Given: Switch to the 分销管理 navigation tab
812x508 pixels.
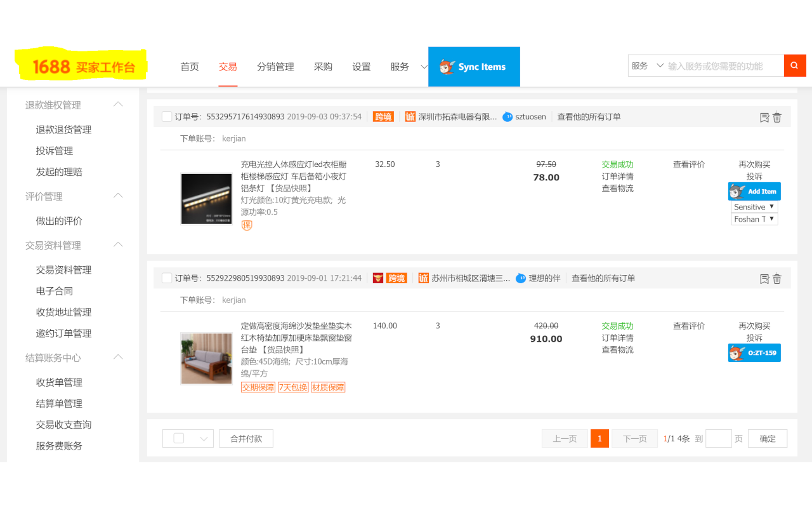Looking at the screenshot, I should (275, 67).
